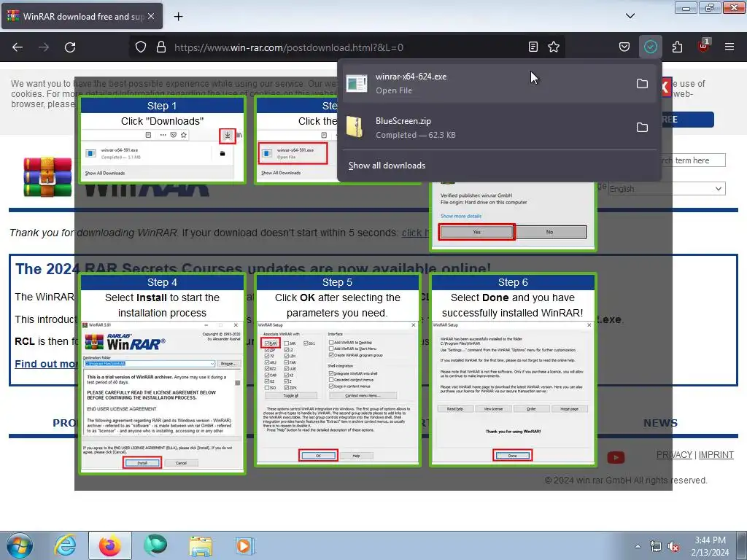
Task: Bookmark this page with the star icon
Action: (x=554, y=47)
